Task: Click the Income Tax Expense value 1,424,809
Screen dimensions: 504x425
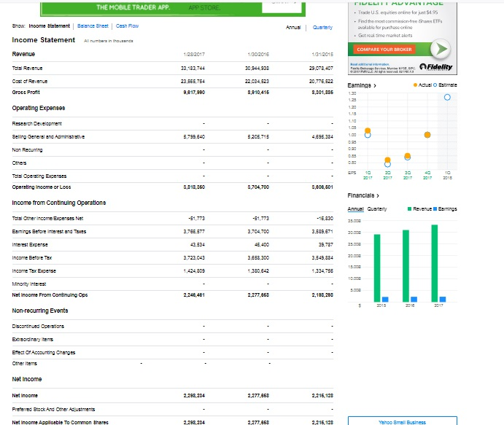Action: pyautogui.click(x=194, y=270)
